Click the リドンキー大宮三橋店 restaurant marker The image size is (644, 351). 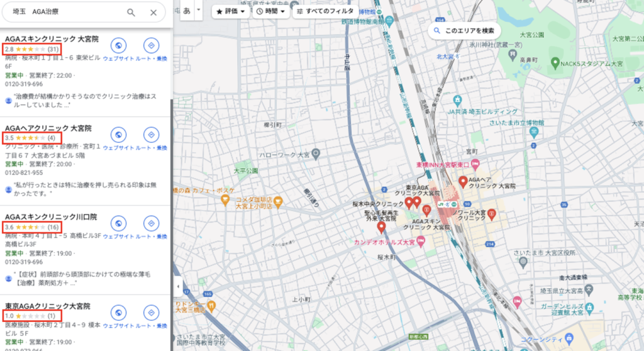click(x=211, y=306)
